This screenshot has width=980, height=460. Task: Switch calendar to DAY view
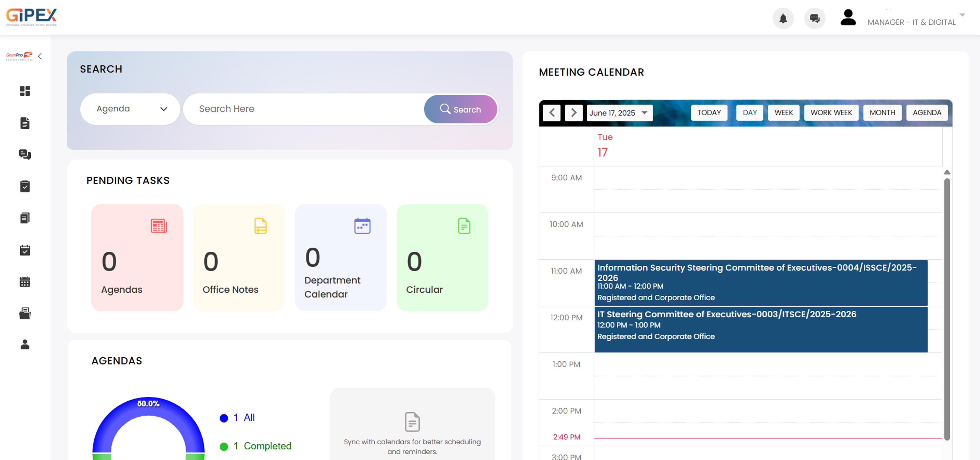coord(749,113)
